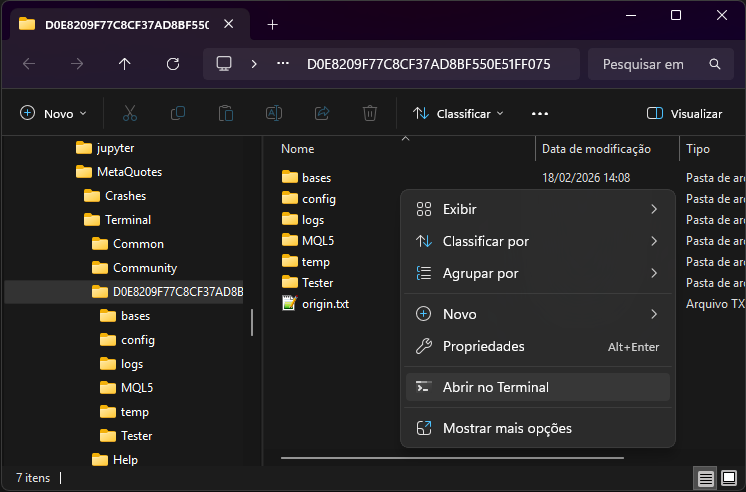Choose Mostrar mais opções
Viewport: 746px width, 492px height.
coord(538,428)
